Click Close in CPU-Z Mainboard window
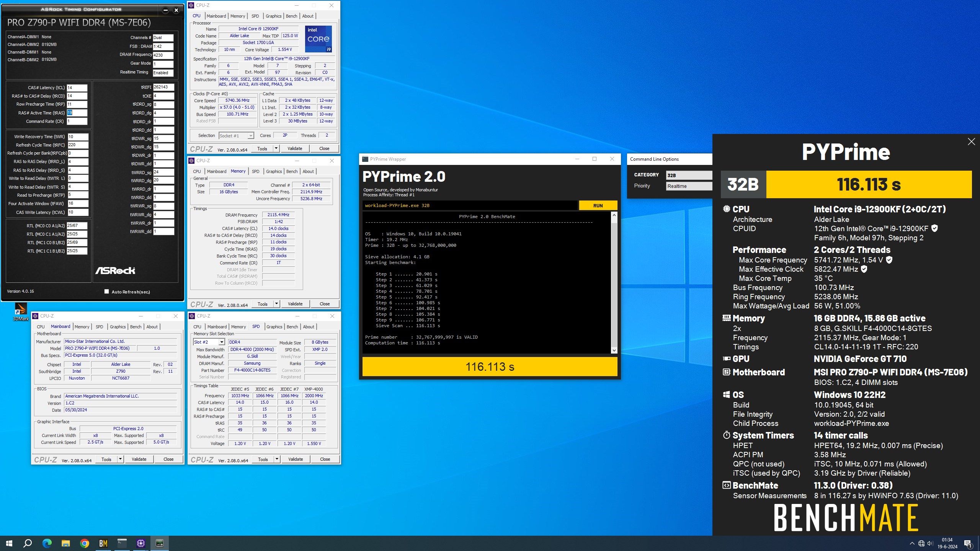The height and width of the screenshot is (551, 980). click(168, 459)
